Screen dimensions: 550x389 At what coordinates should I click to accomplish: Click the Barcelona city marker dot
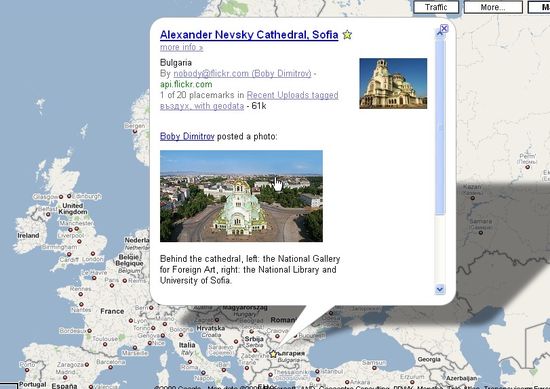coord(110,367)
